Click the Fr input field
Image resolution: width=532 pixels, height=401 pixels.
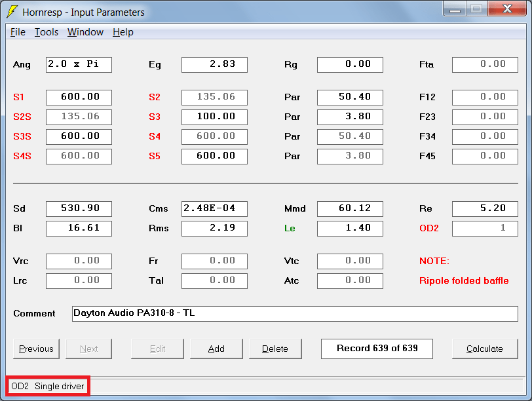tap(214, 261)
